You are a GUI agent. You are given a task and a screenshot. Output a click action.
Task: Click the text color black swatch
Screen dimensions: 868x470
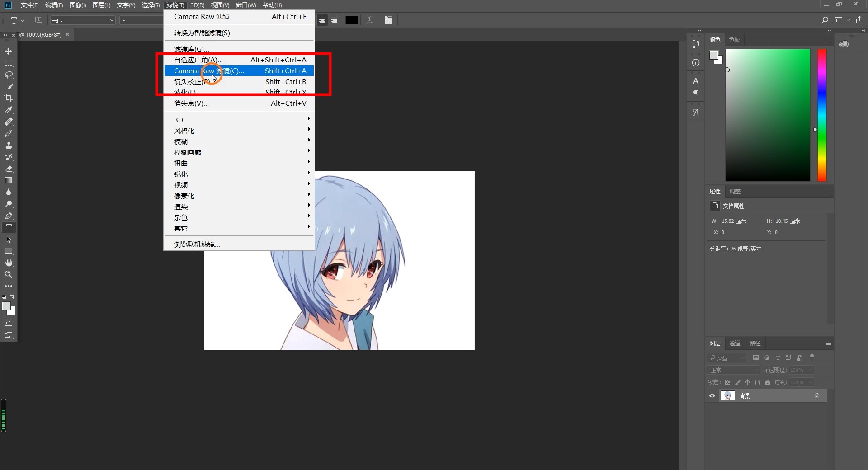click(x=352, y=20)
